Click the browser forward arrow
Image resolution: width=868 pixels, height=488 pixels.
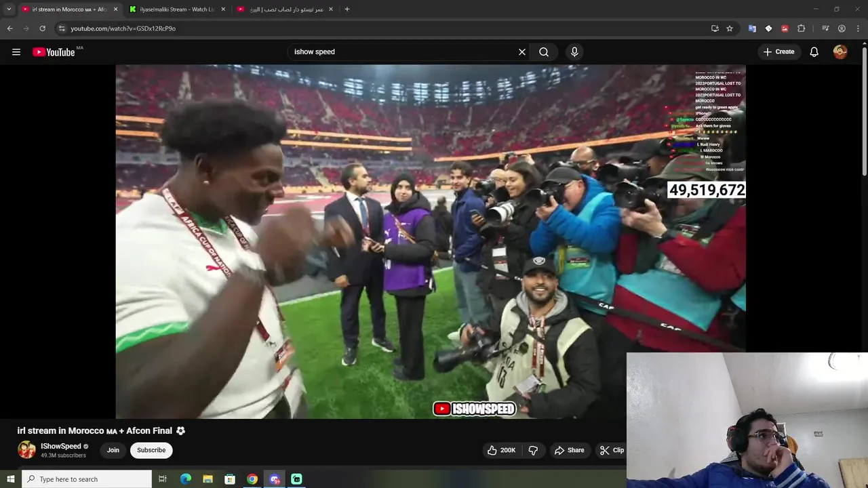pyautogui.click(x=26, y=28)
